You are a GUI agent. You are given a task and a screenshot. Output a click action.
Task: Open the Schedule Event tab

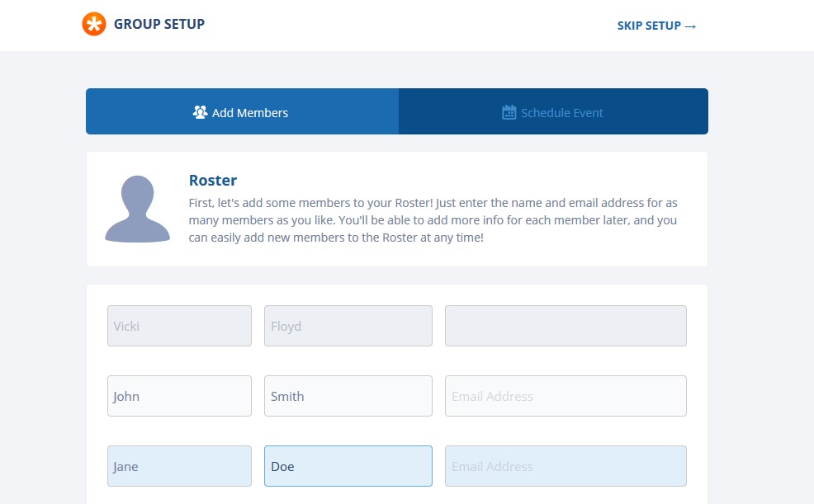pyautogui.click(x=553, y=112)
